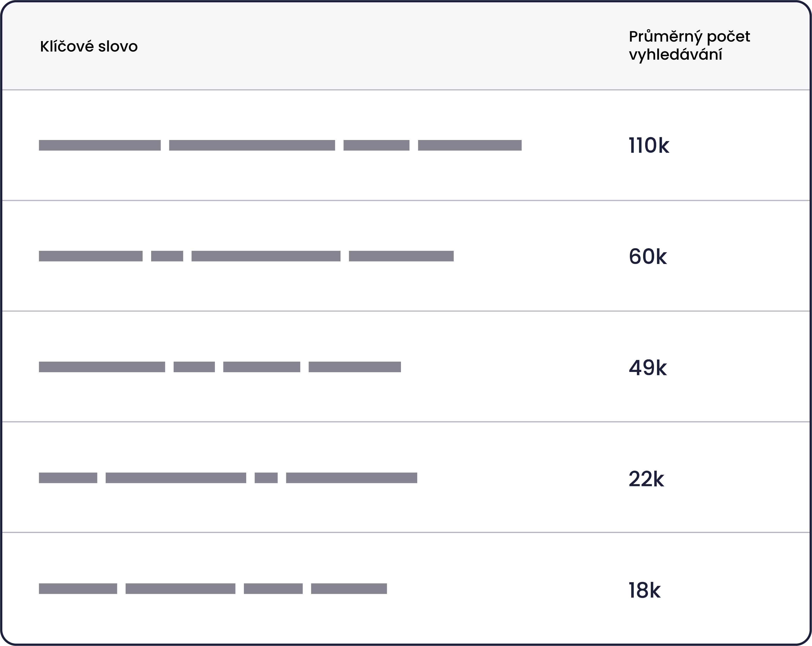812x646 pixels.
Task: Click the shortest placeholder bar in the 60k row
Action: [x=167, y=256]
